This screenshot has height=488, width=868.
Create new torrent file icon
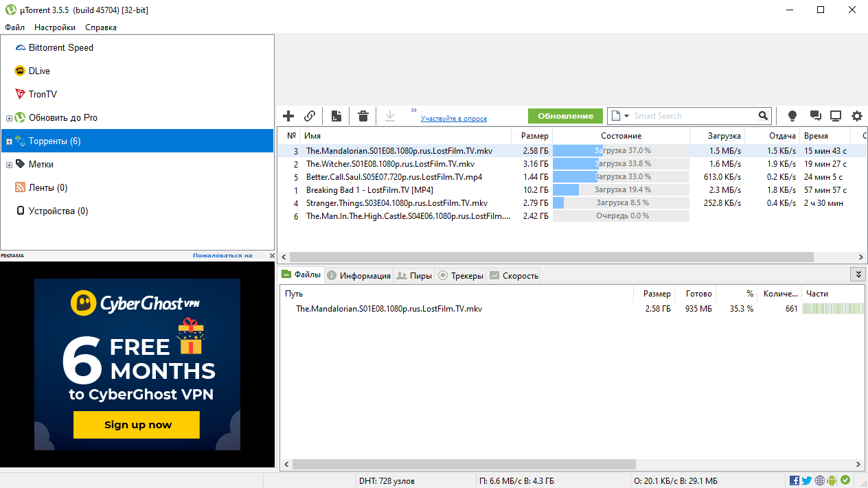336,116
